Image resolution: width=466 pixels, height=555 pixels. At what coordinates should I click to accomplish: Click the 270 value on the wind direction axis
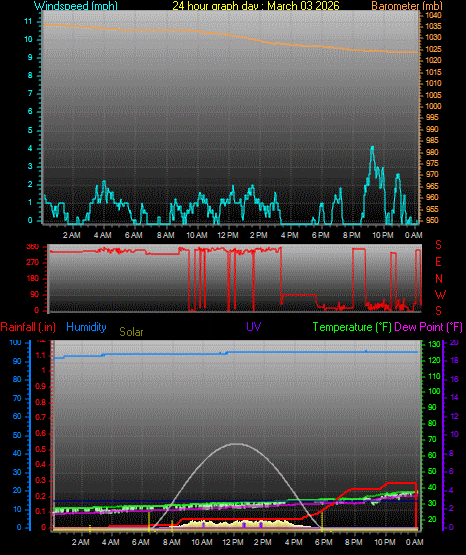(x=33, y=263)
